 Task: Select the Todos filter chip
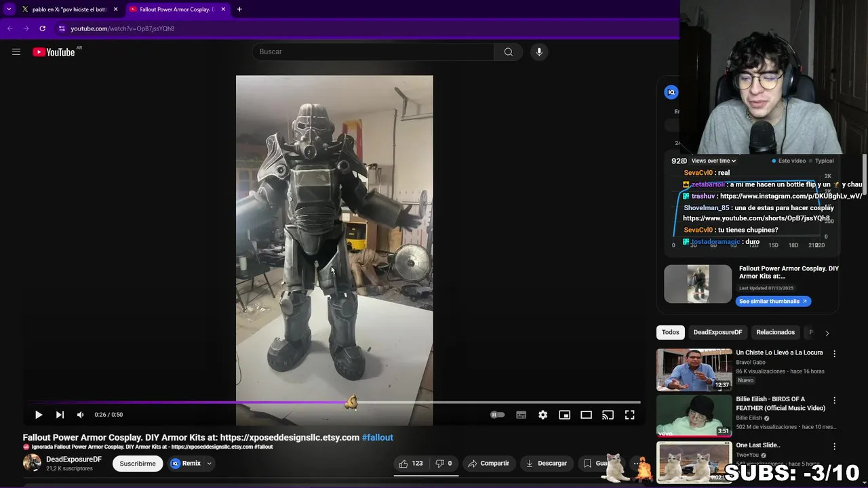coord(671,332)
